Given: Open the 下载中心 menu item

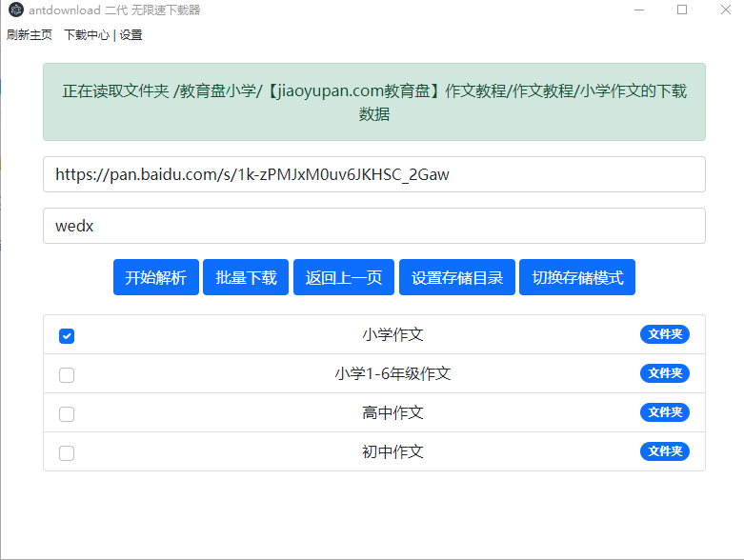Looking at the screenshot, I should (x=87, y=34).
